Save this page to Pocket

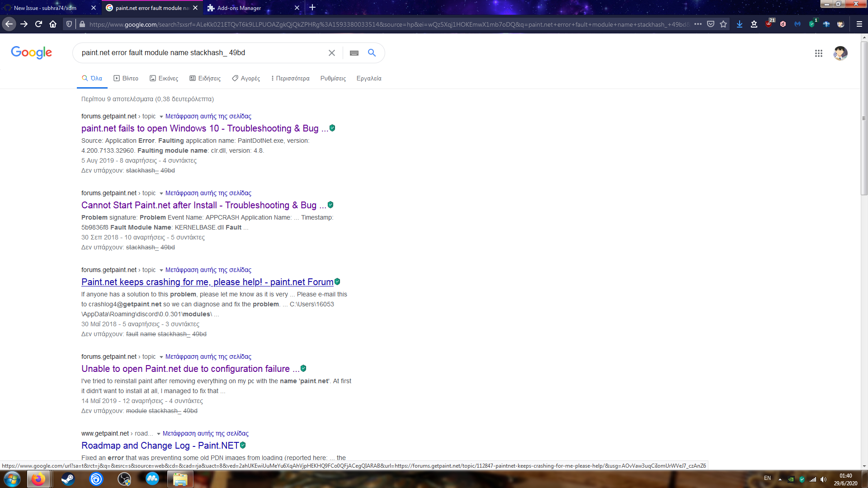[x=711, y=24]
